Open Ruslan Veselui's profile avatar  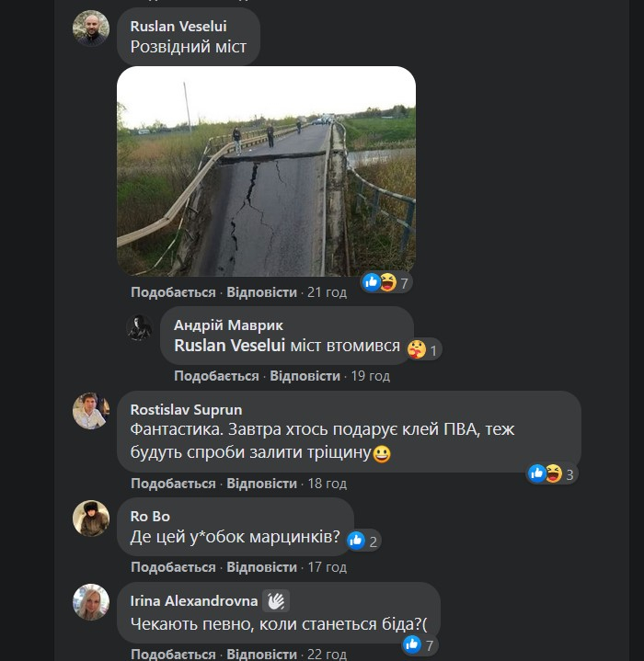tap(91, 28)
